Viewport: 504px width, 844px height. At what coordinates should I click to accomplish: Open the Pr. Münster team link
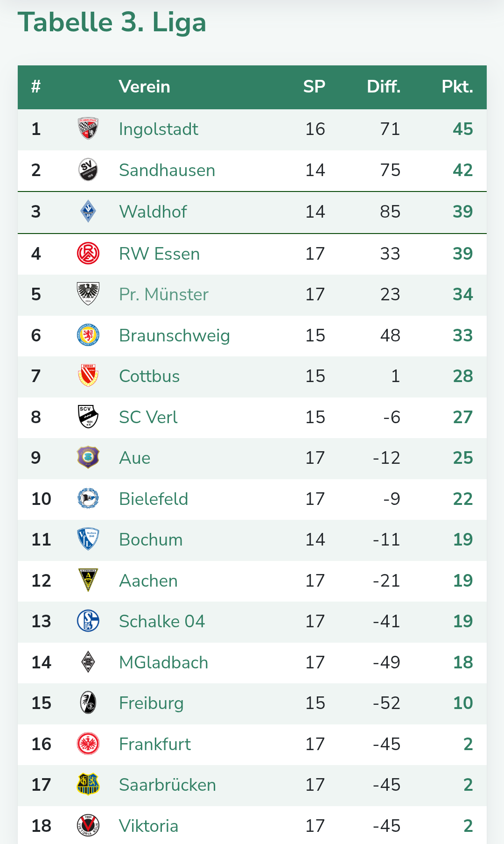(x=163, y=294)
